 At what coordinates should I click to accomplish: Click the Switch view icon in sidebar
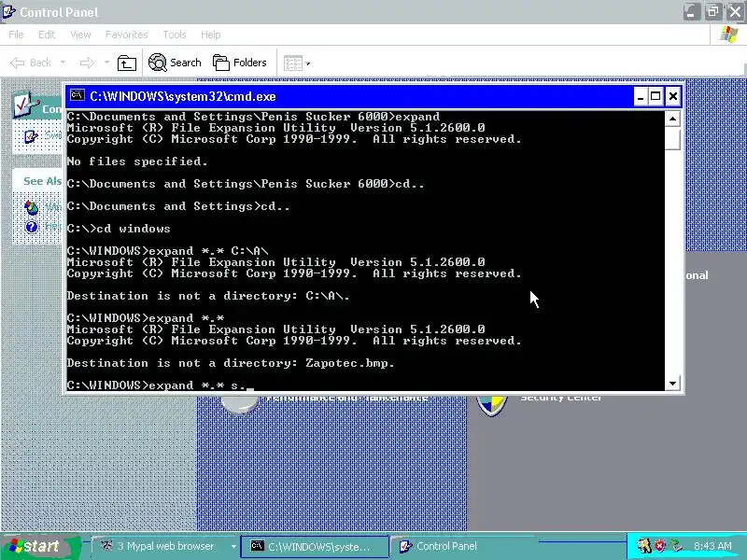[31, 136]
